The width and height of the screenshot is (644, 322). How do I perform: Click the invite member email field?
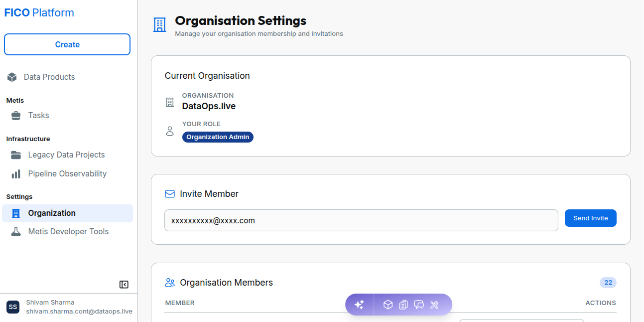click(x=361, y=220)
